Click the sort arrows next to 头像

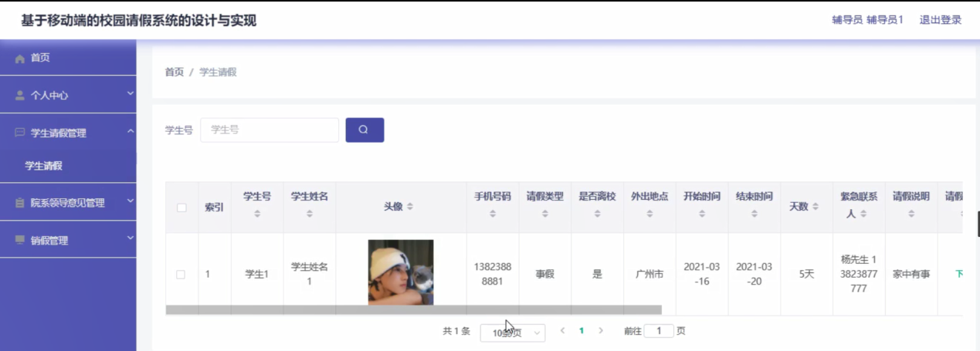coord(410,207)
